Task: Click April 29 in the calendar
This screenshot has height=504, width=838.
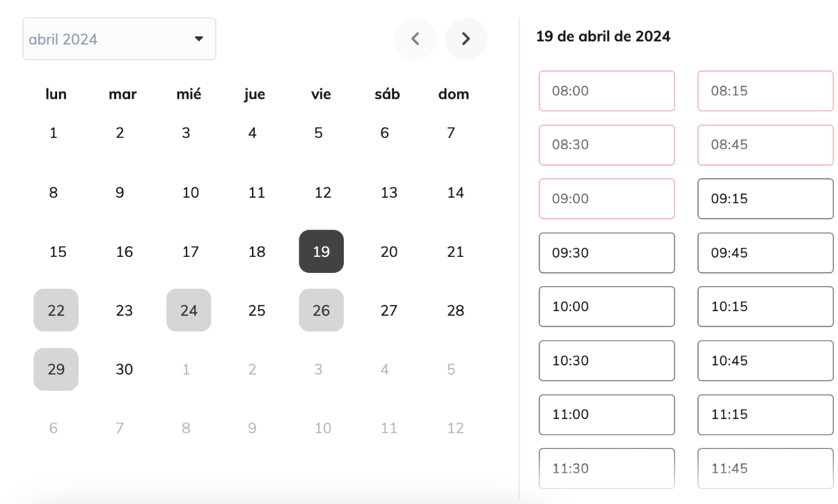Action: tap(56, 370)
